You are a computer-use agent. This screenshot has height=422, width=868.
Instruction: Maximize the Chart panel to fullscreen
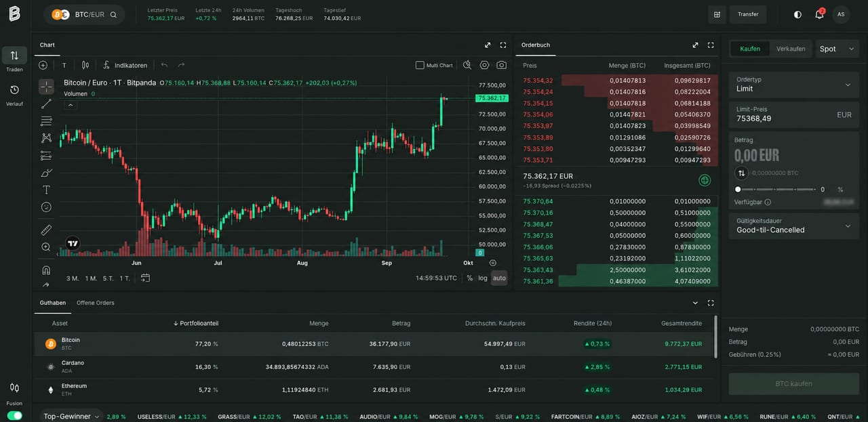pos(503,45)
